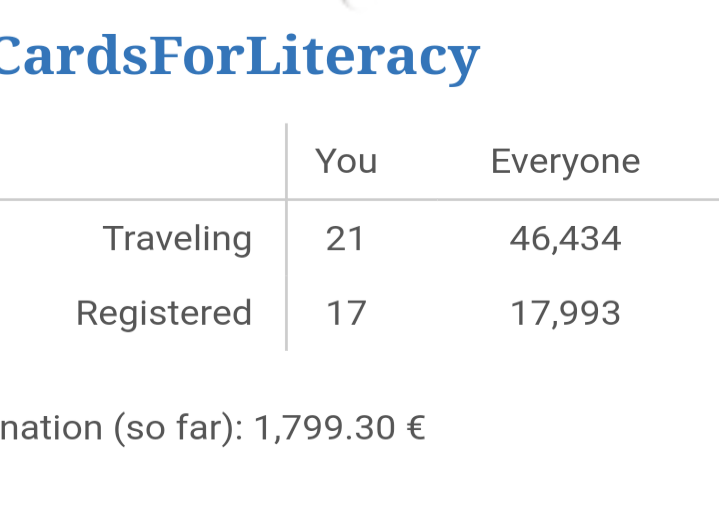Click the empty header cell above Traveling
Viewport: 719px width, 532px height.
click(142, 161)
